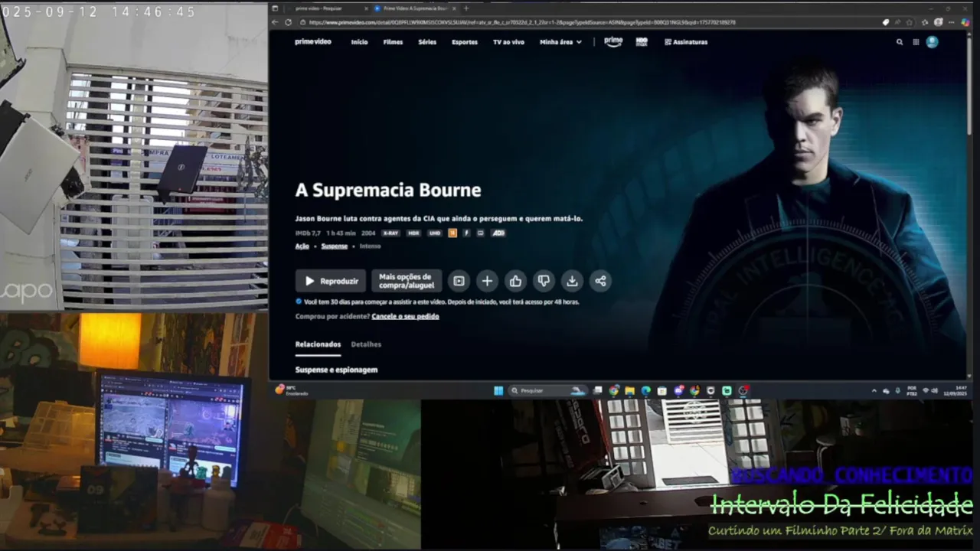Click the subtitles CC badge icon

click(x=481, y=233)
